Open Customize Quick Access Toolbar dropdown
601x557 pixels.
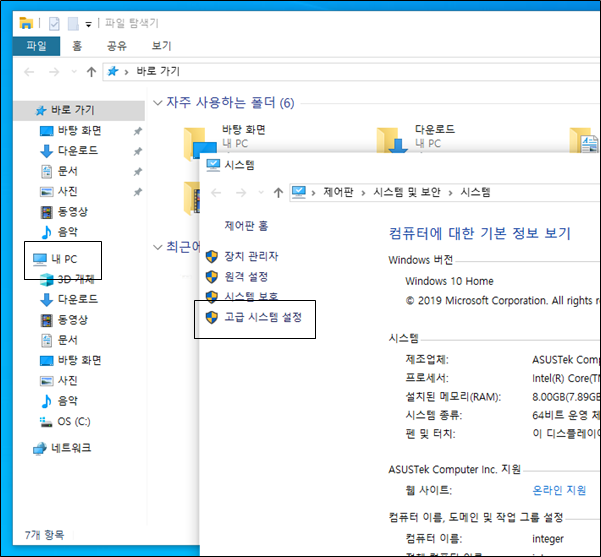[89, 25]
